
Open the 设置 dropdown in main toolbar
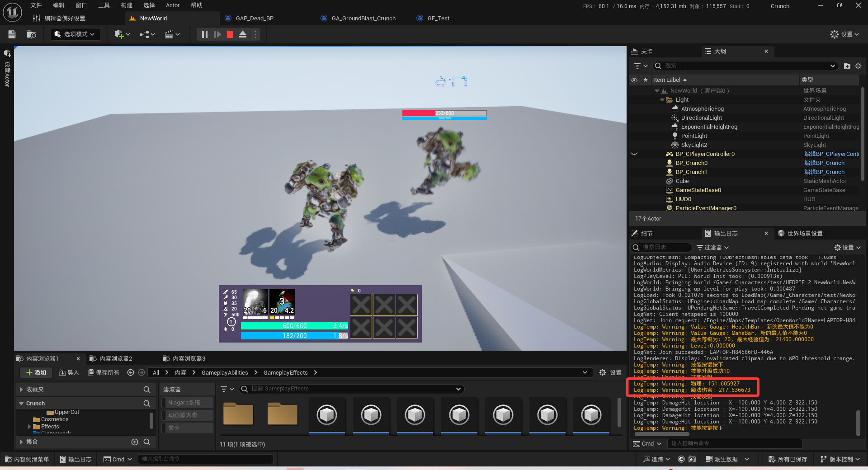point(844,34)
